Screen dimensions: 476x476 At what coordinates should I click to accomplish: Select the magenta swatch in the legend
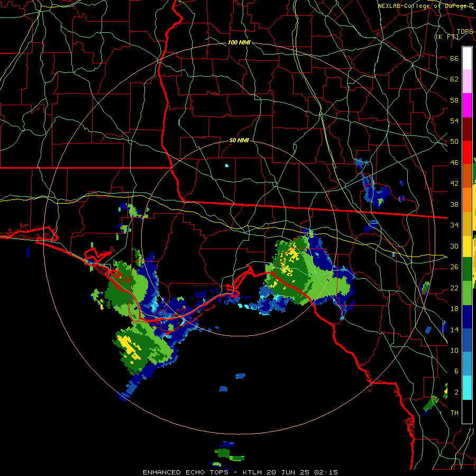467,105
